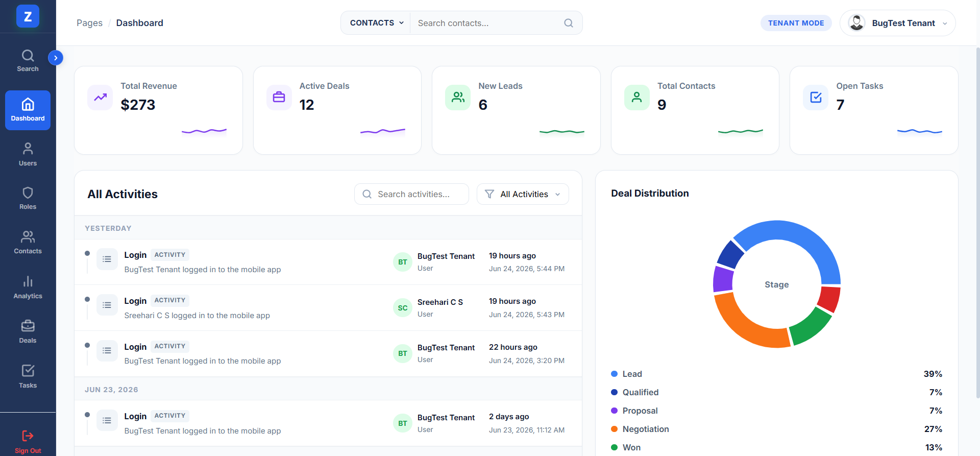
Task: Open the Total Revenue stat card
Action: tap(158, 110)
